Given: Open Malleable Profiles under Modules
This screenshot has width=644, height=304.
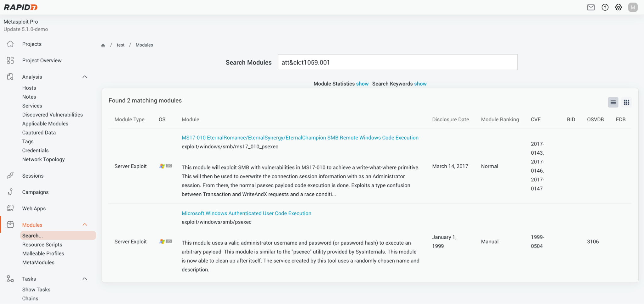Looking at the screenshot, I should click(43, 253).
